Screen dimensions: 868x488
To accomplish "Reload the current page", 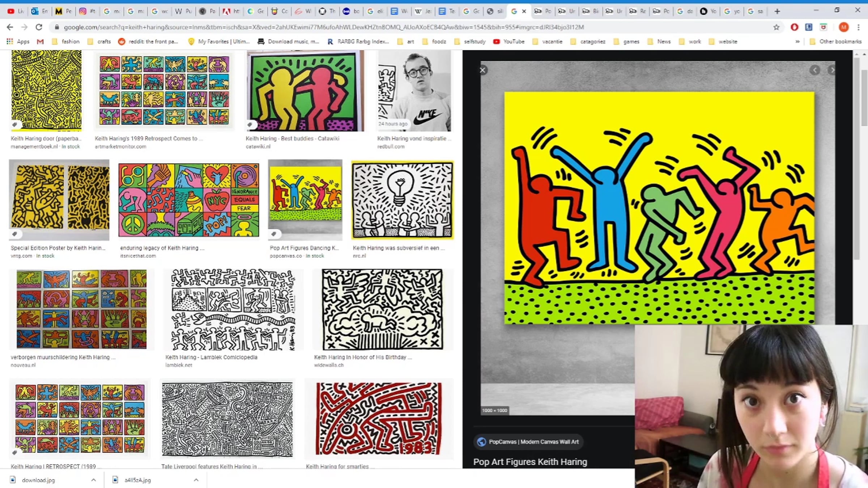I will [x=39, y=27].
